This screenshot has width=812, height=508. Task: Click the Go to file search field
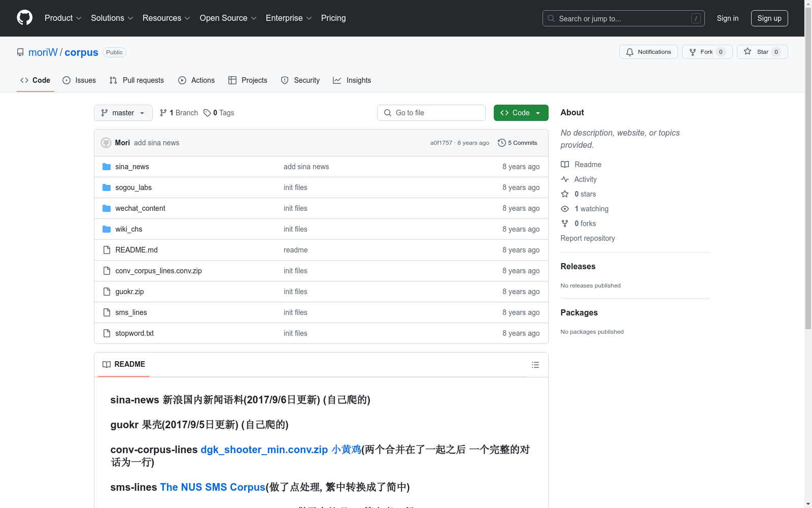tap(431, 113)
